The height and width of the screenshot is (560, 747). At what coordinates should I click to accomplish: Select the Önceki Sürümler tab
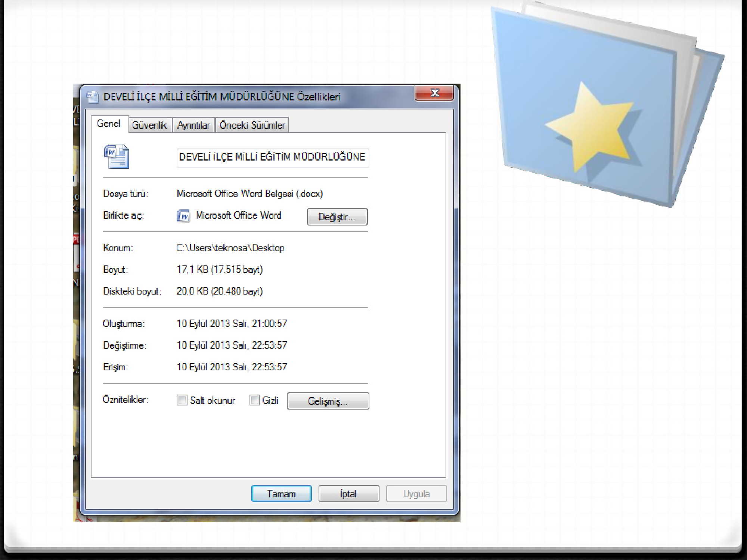pyautogui.click(x=252, y=125)
